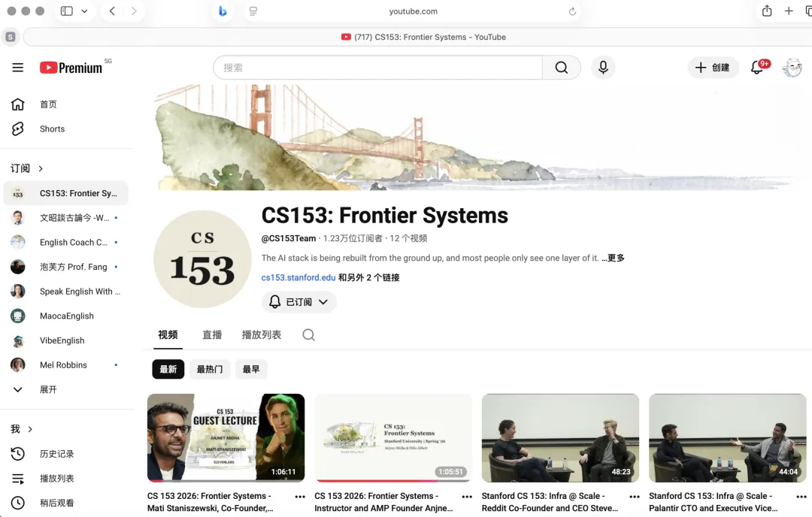The width and height of the screenshot is (812, 517).
Task: Click the Bing extension icon in toolbar
Action: click(223, 11)
